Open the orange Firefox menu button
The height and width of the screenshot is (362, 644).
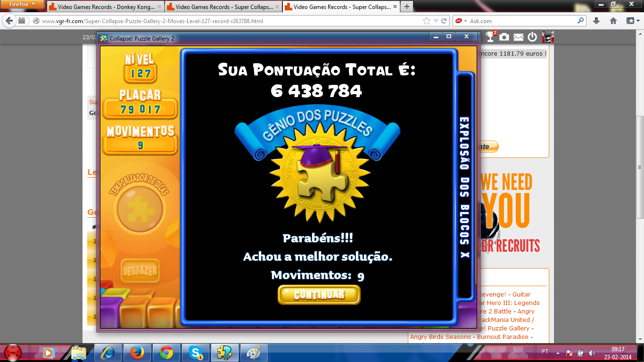point(22,4)
